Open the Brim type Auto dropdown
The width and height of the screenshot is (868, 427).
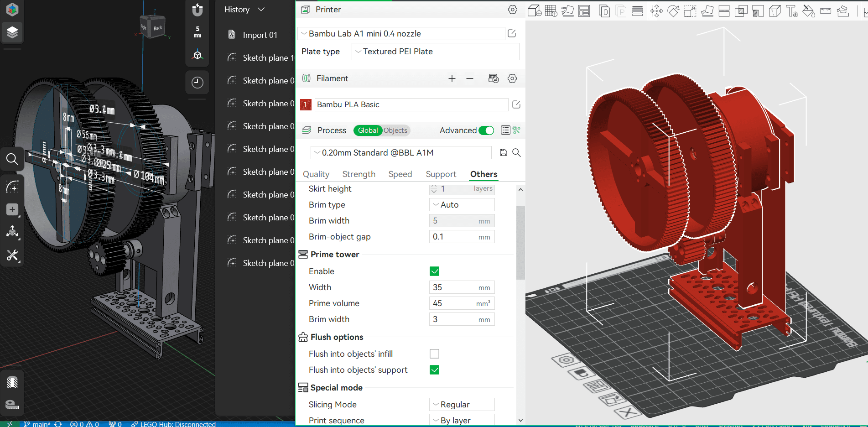462,205
